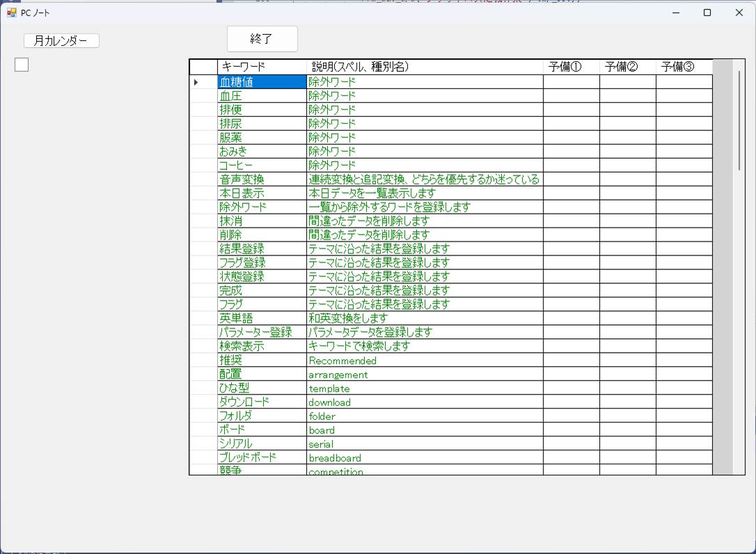Image resolution: width=756 pixels, height=554 pixels.
Task: Select the 血圧 keyword cell
Action: (262, 96)
